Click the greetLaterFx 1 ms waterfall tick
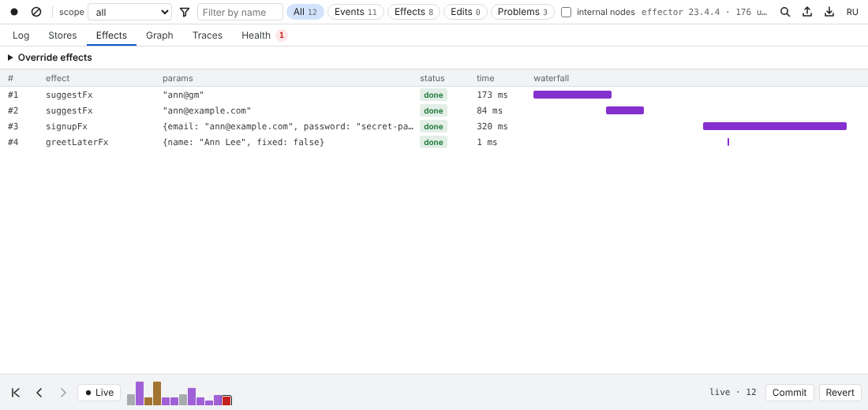Image resolution: width=868 pixels, height=410 pixels. click(x=728, y=142)
